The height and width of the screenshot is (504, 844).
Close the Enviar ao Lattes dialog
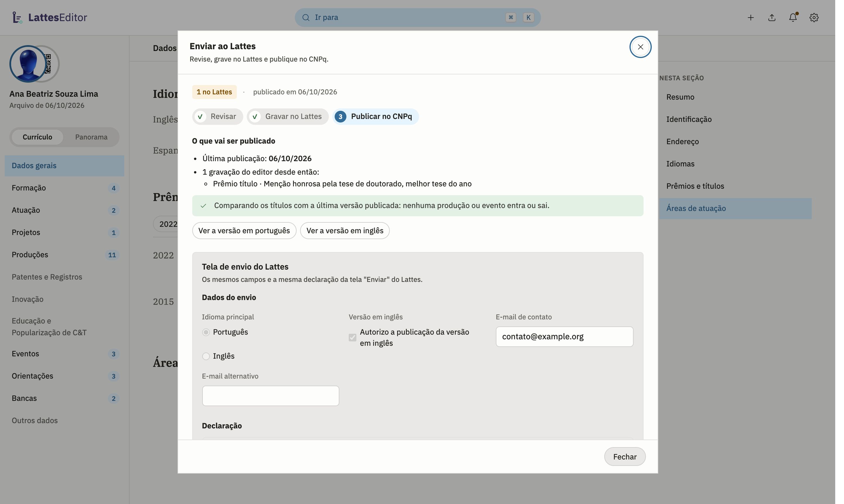pos(640,47)
